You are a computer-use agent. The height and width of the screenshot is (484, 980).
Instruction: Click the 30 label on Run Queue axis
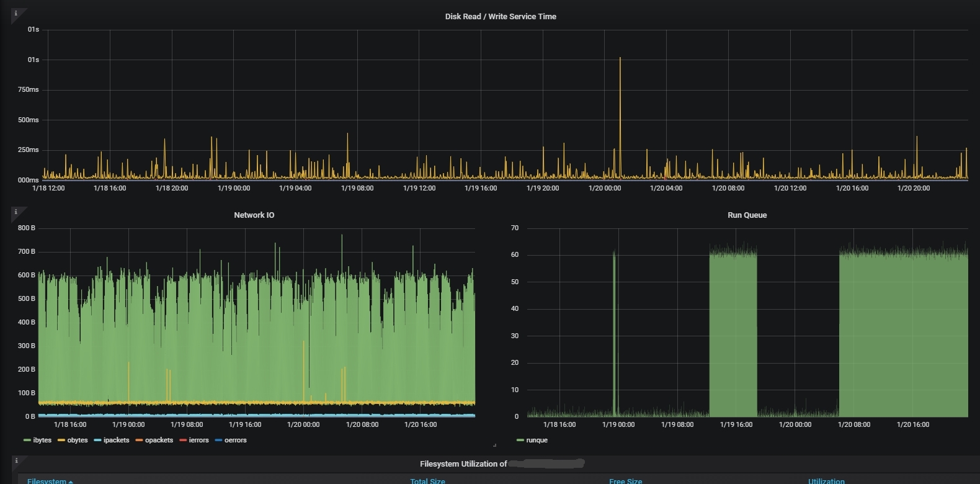[x=515, y=336]
